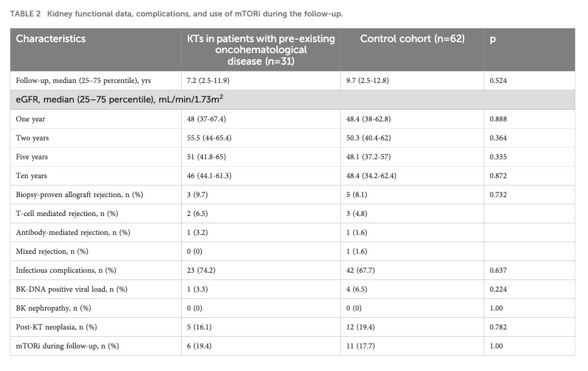
Task: Select the Mixed rejection control value 1 (1.6)
Action: pos(357,251)
